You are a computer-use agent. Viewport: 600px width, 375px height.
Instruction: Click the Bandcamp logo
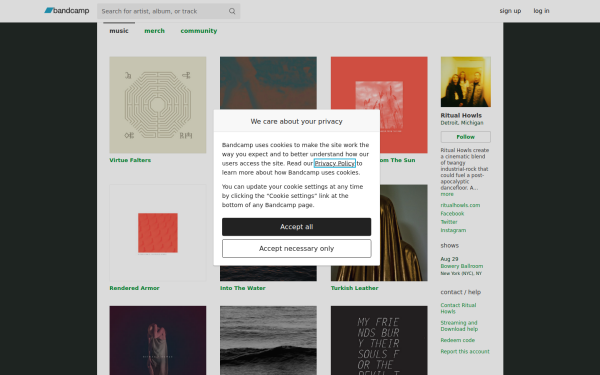coord(67,11)
